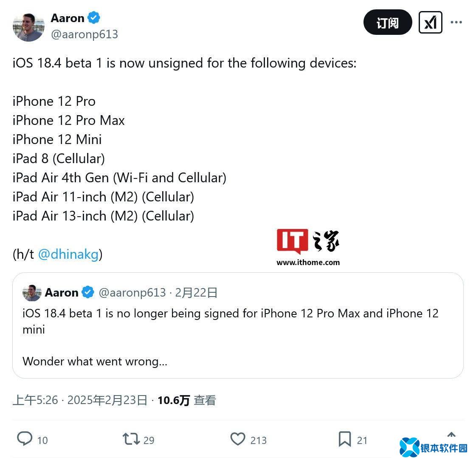Click the share upload icon at bottom right

pos(451,435)
